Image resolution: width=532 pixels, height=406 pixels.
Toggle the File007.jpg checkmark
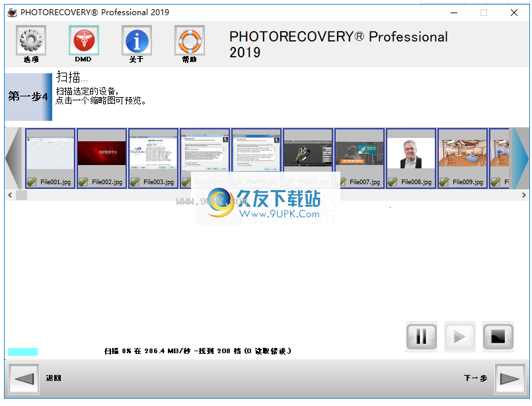(x=343, y=182)
